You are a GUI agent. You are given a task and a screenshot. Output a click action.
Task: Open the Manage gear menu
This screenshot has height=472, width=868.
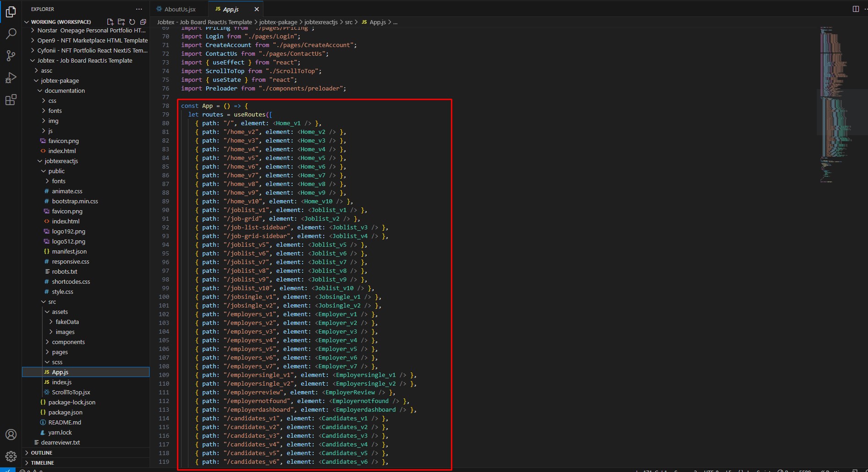[11, 456]
